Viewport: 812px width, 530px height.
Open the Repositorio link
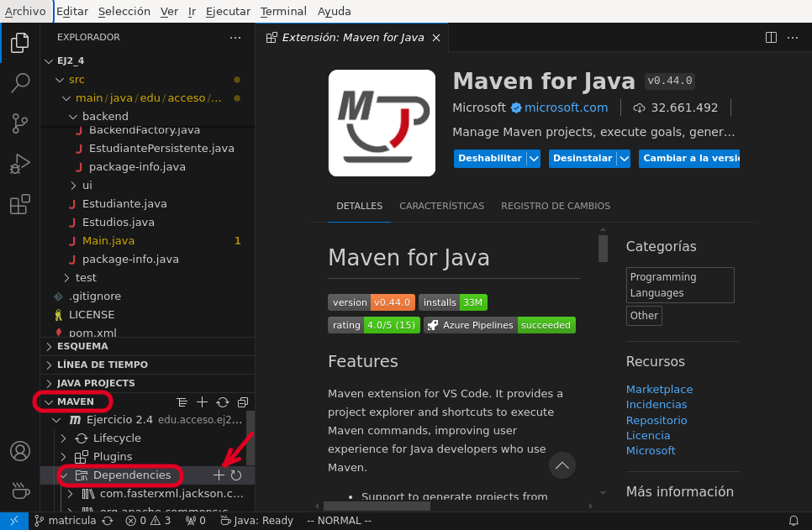tap(656, 420)
